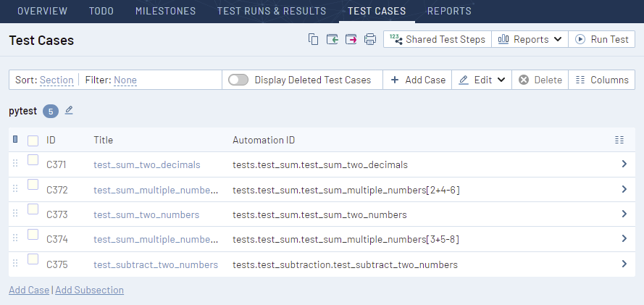Click the ID column header
This screenshot has width=644, height=305.
click(x=51, y=140)
